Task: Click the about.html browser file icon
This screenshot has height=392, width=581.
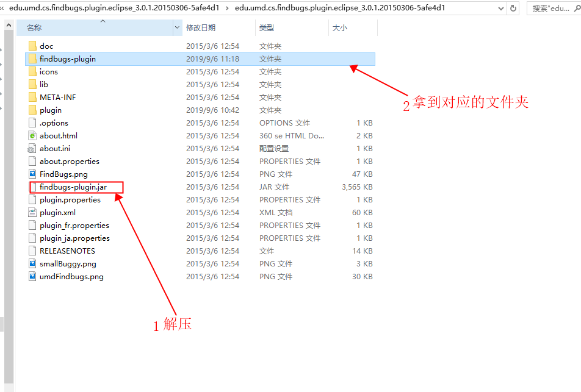Action: (32, 135)
